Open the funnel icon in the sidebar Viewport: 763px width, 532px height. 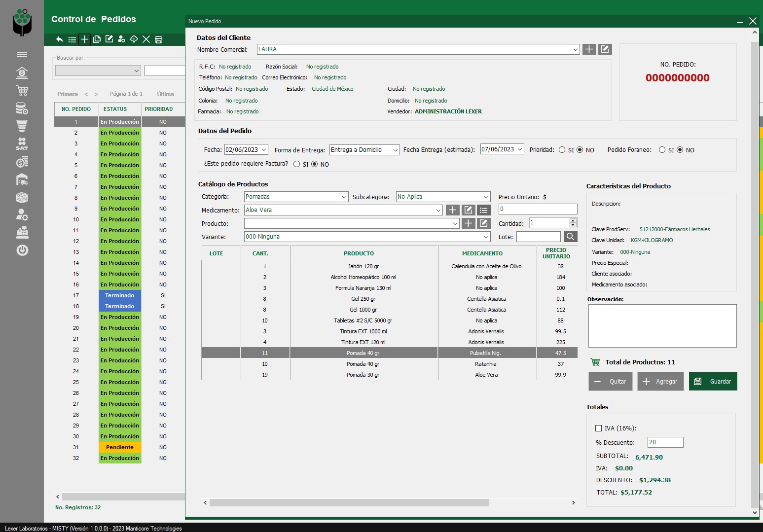coord(22,126)
